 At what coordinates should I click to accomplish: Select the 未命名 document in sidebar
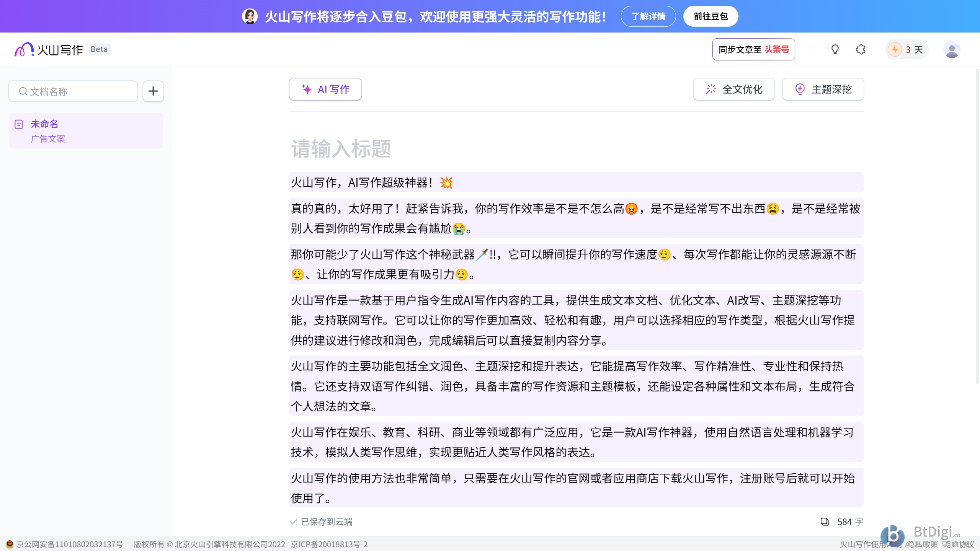click(x=86, y=131)
